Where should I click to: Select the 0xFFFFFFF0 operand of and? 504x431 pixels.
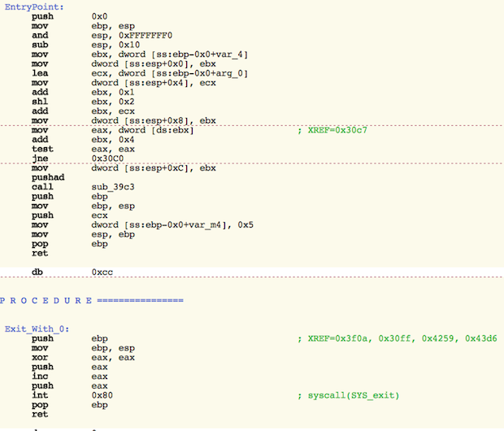[x=145, y=35]
